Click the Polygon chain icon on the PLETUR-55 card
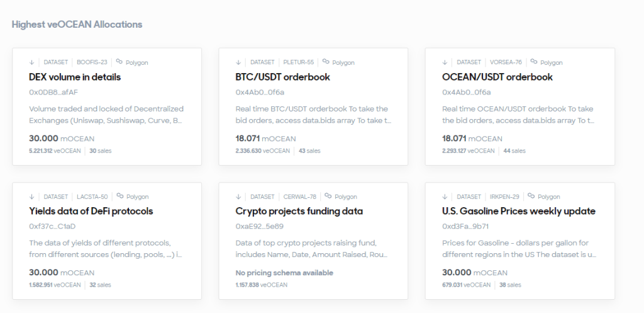 [x=326, y=61]
